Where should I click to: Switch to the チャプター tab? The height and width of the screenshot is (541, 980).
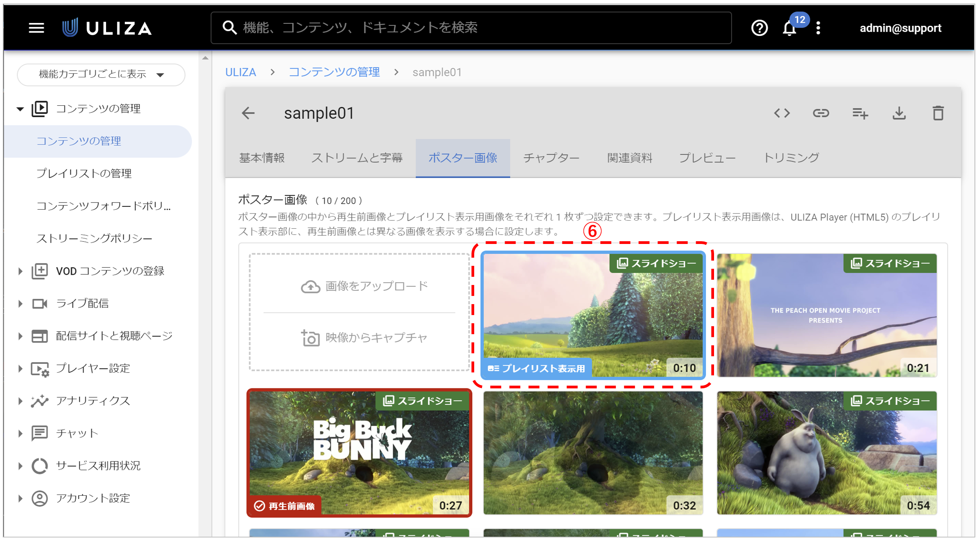pos(551,158)
